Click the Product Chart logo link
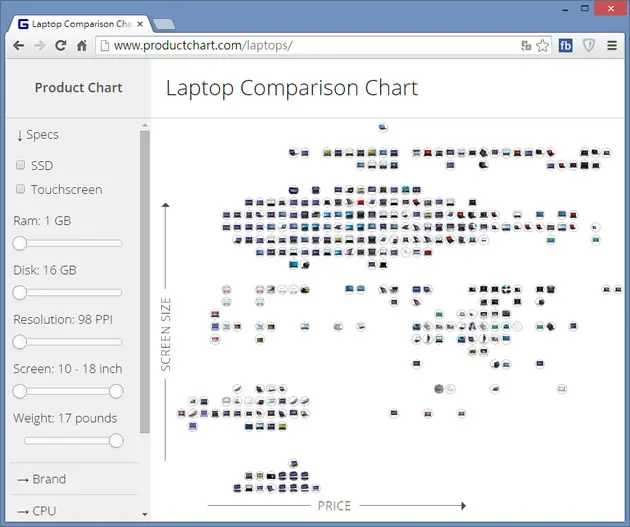 78,88
